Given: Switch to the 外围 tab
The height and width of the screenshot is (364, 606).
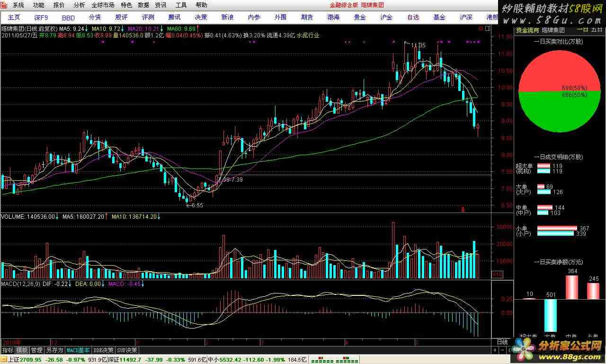Looking at the screenshot, I should coord(280,17).
